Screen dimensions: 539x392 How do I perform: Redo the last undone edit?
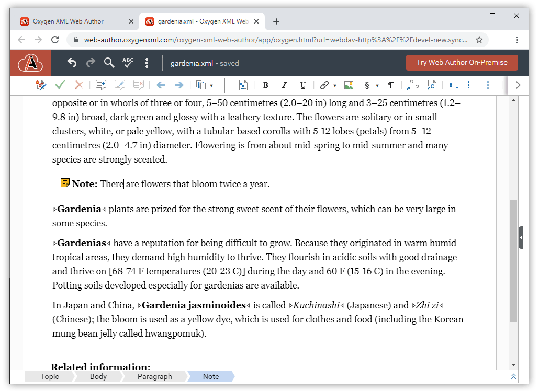91,63
